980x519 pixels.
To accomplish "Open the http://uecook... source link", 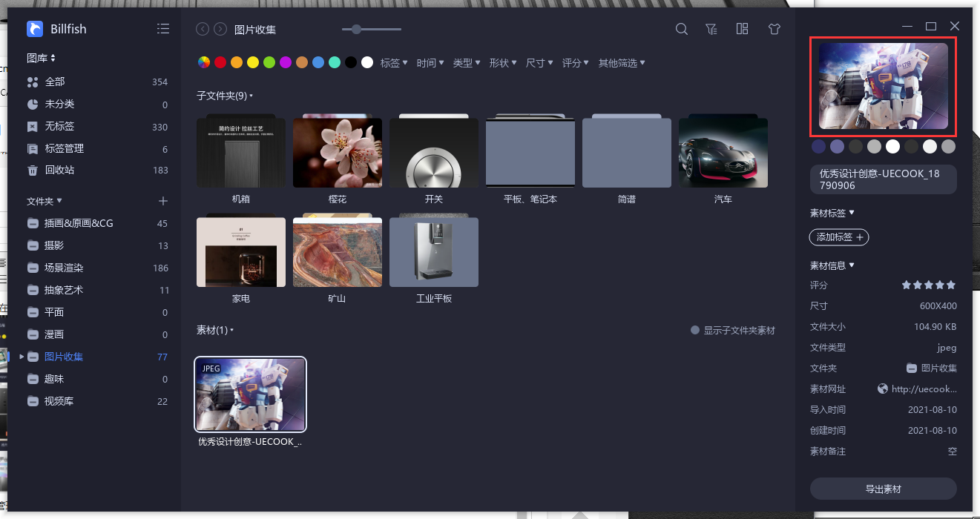I will point(924,389).
